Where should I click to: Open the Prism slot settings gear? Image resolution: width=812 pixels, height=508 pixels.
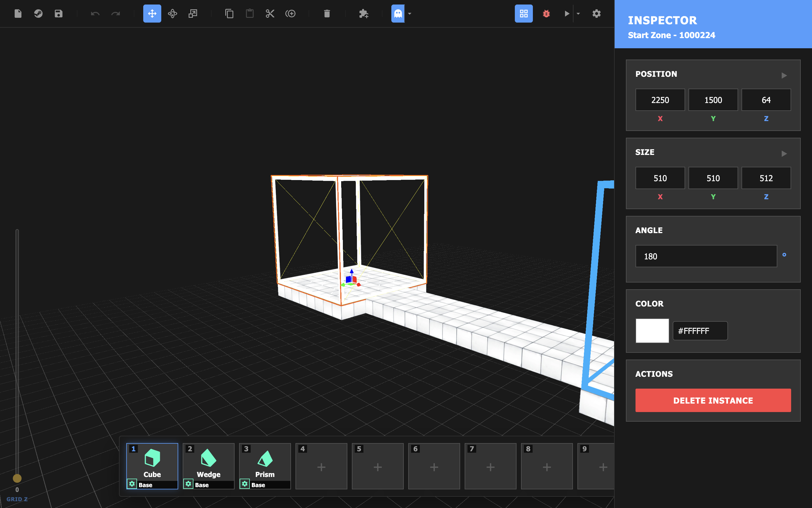(x=245, y=484)
